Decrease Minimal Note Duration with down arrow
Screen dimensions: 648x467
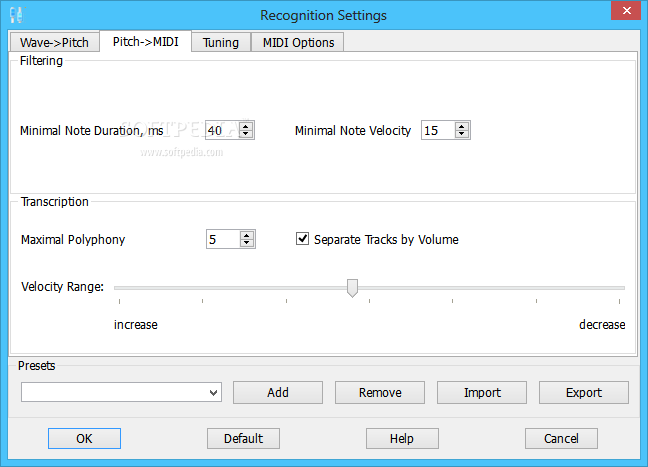click(x=245, y=134)
